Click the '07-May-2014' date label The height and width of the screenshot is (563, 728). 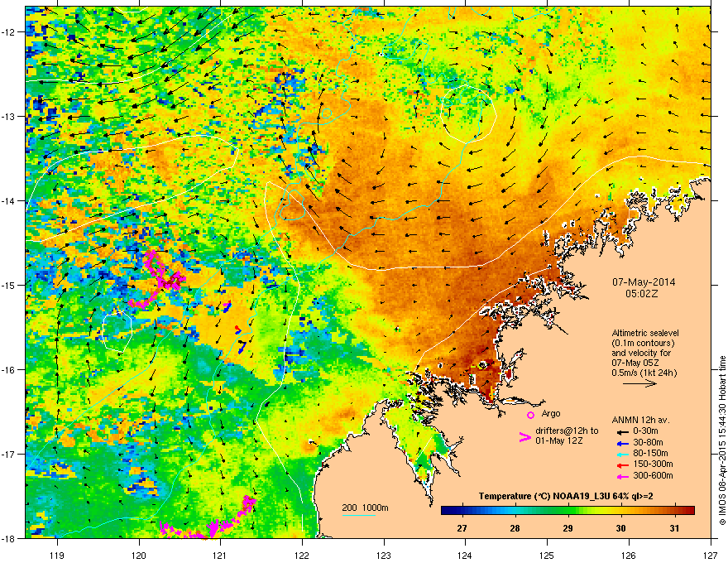pyautogui.click(x=644, y=282)
